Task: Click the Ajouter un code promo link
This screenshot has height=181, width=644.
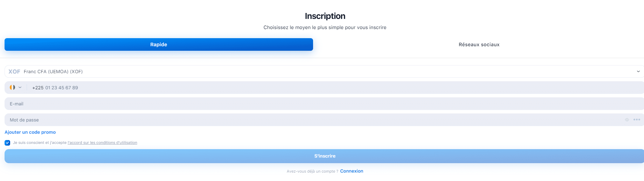Action: pos(30,132)
